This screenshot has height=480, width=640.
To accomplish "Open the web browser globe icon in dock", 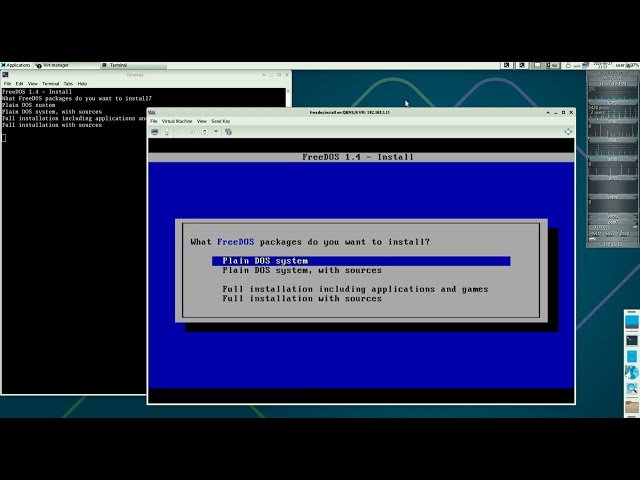I will 631,372.
